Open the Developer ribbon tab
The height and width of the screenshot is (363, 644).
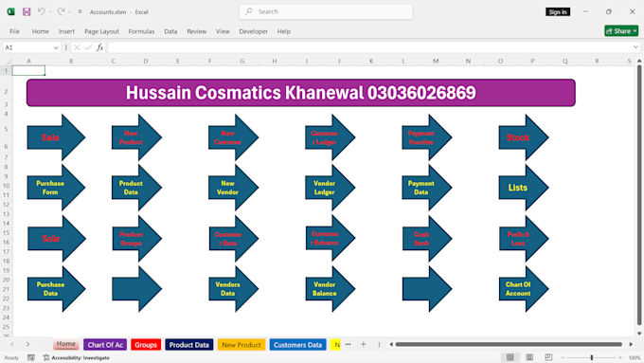pyautogui.click(x=253, y=31)
